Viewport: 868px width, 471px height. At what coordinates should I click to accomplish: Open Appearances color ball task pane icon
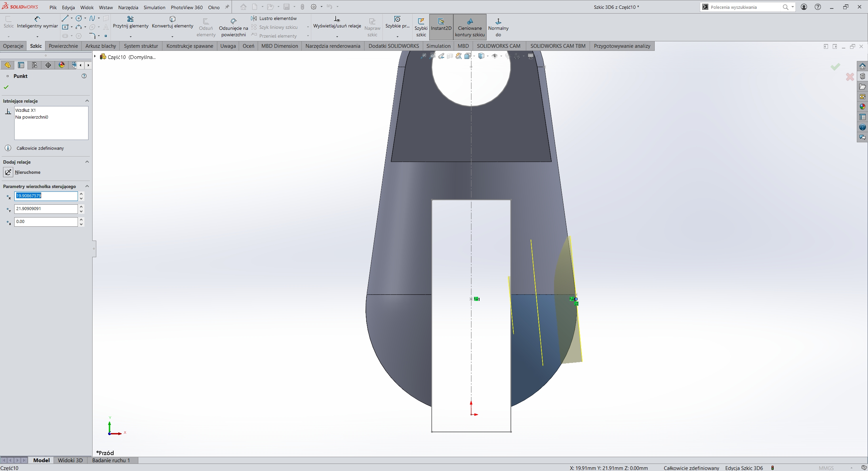point(863,107)
